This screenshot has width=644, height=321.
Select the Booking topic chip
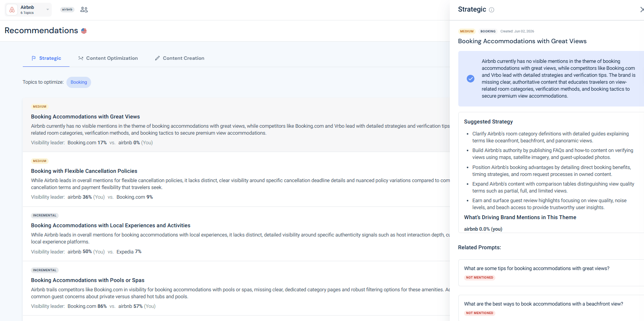(x=79, y=82)
